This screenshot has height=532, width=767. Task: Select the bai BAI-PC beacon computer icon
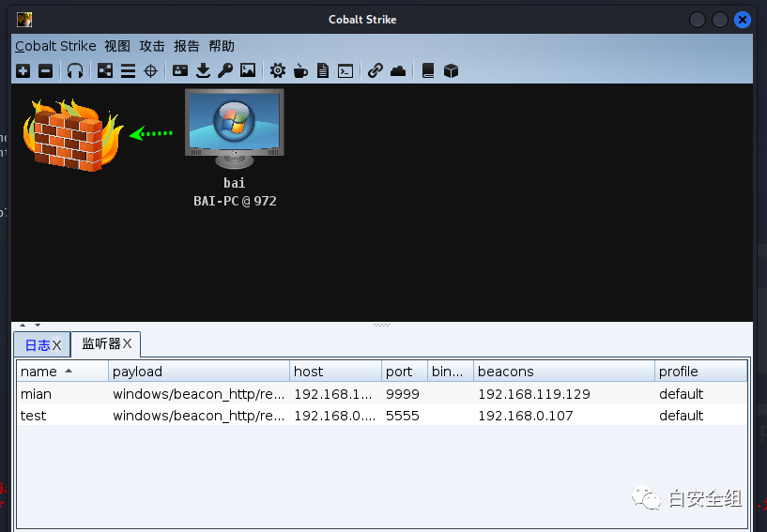235,129
